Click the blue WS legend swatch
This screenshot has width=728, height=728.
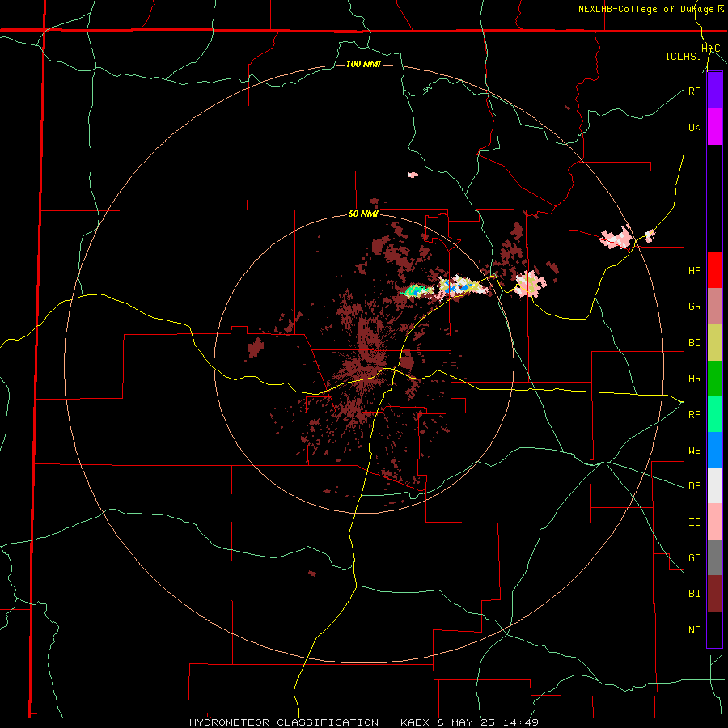(x=714, y=450)
